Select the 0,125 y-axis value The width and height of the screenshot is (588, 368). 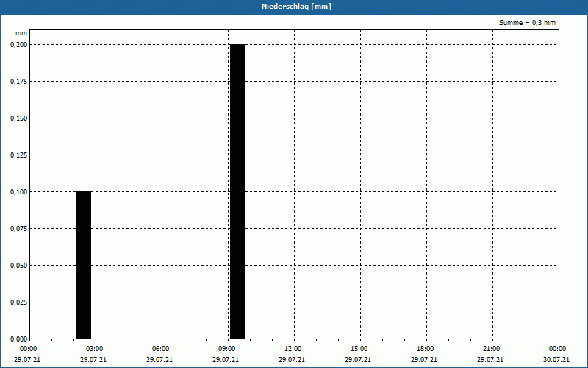[19, 155]
